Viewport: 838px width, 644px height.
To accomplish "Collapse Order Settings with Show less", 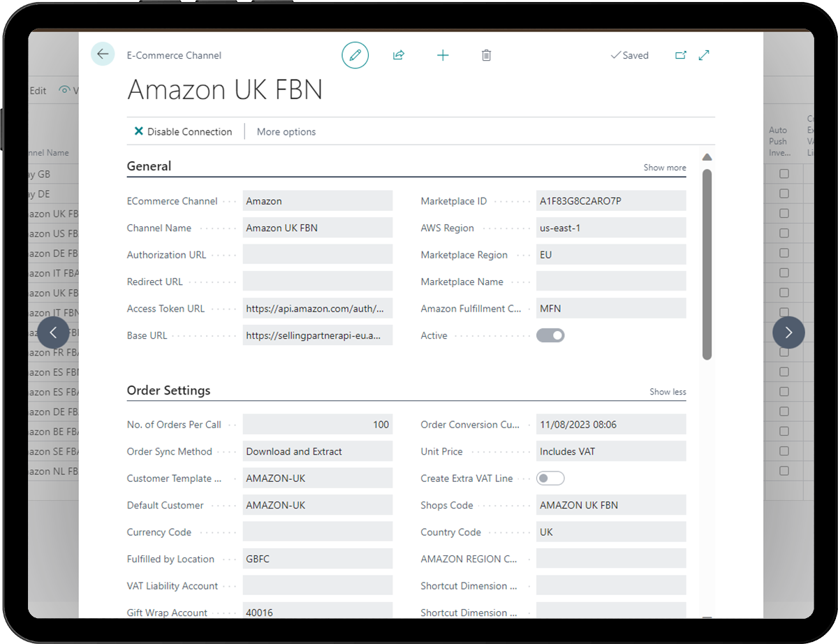I will click(667, 392).
